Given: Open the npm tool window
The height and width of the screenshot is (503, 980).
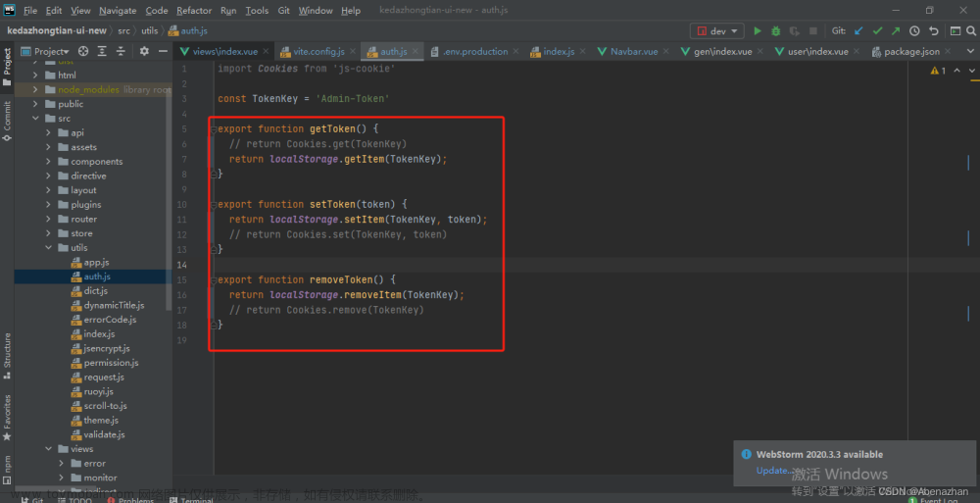Looking at the screenshot, I should (x=7, y=470).
